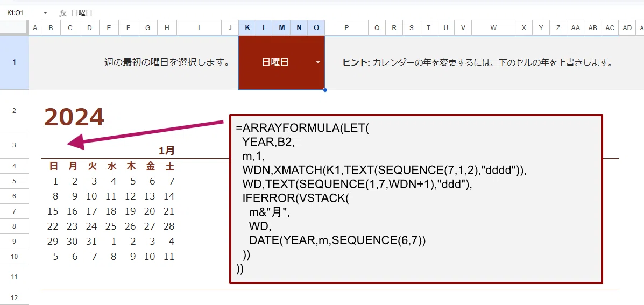
Task: Click calendar date 20
Action: (x=150, y=211)
